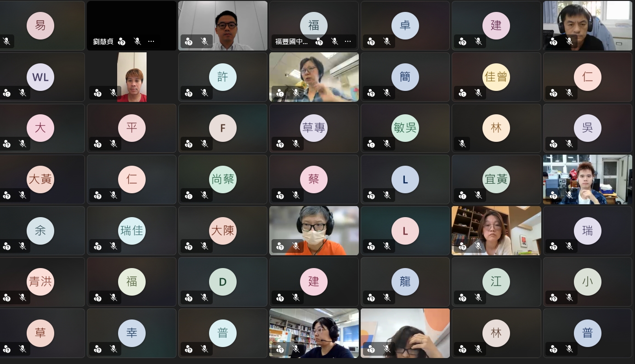Click the 福豐國中 participant name label
The width and height of the screenshot is (635, 364).
292,41
